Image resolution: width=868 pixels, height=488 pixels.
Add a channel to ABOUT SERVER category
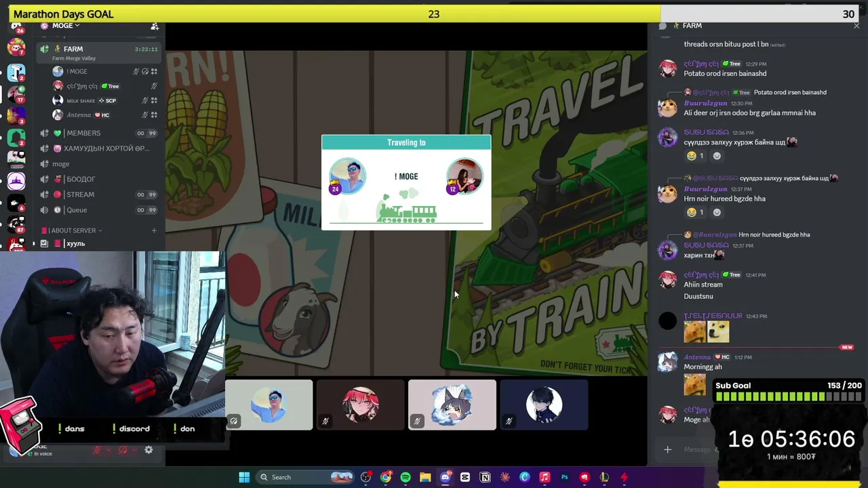tap(154, 230)
